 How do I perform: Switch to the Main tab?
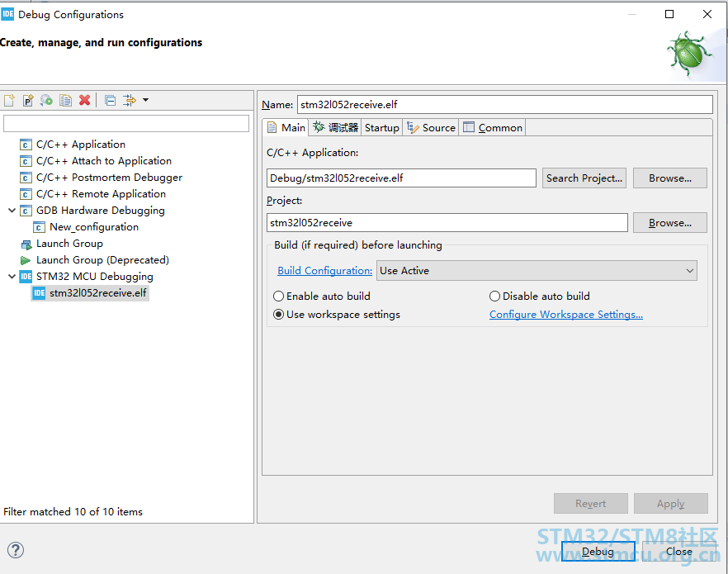click(286, 128)
